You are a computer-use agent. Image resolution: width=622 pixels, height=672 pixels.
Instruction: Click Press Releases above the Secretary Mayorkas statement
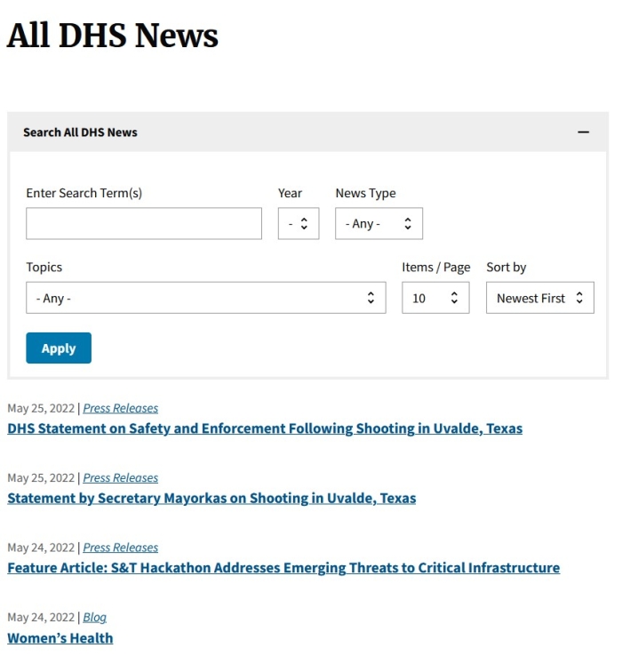(x=120, y=477)
